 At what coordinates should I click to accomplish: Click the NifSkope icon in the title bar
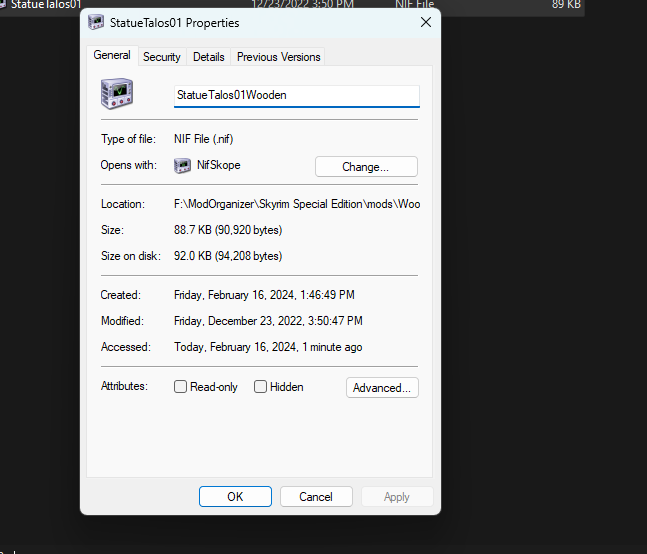[x=96, y=22]
